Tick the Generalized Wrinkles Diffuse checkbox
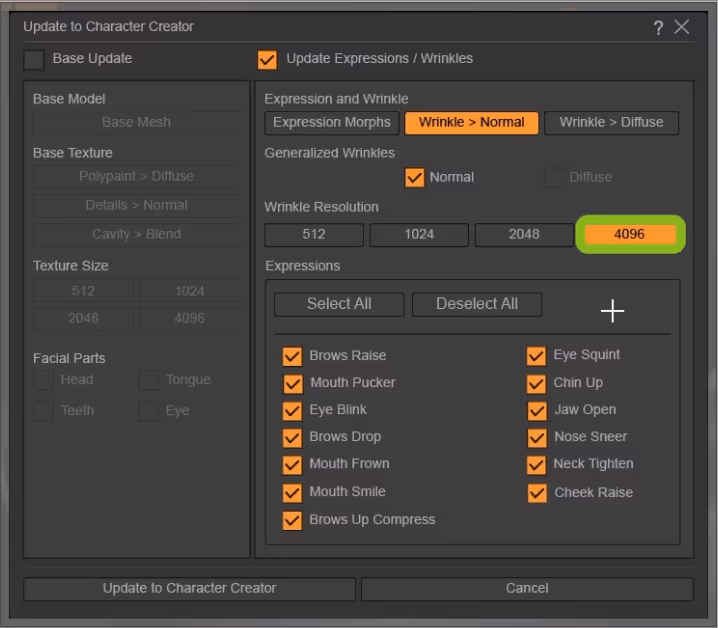Viewport: 718px width, 628px height. (554, 177)
